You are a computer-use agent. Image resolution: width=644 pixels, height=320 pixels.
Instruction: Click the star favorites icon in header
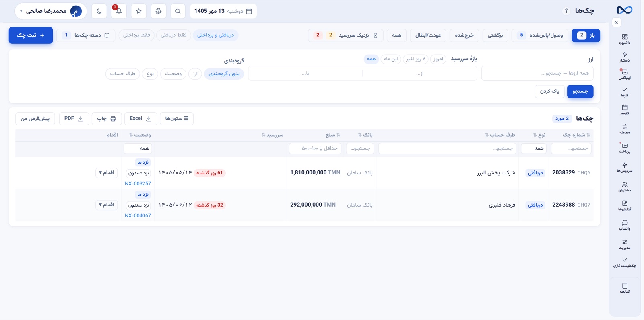[x=139, y=11]
